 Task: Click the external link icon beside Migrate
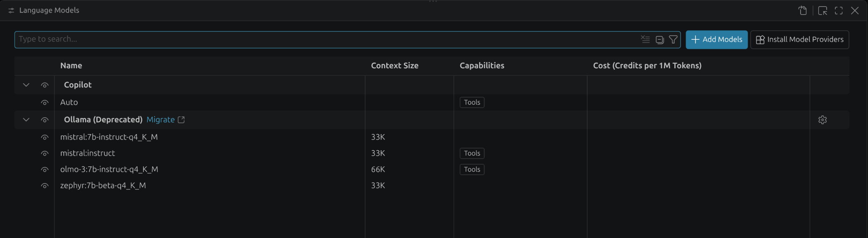pyautogui.click(x=181, y=120)
